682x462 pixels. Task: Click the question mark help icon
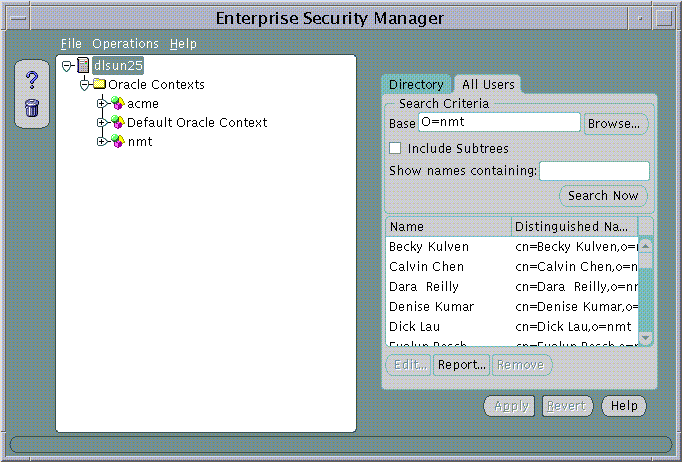coord(32,80)
